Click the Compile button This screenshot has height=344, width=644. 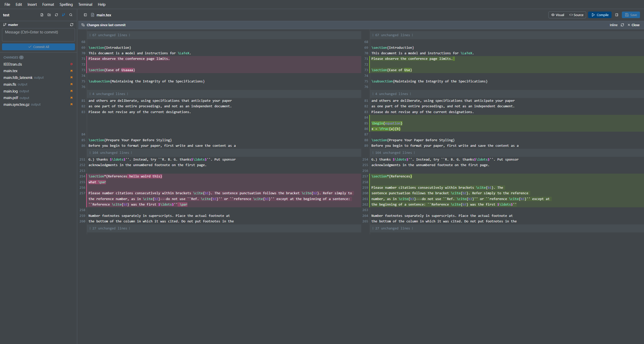click(x=600, y=15)
